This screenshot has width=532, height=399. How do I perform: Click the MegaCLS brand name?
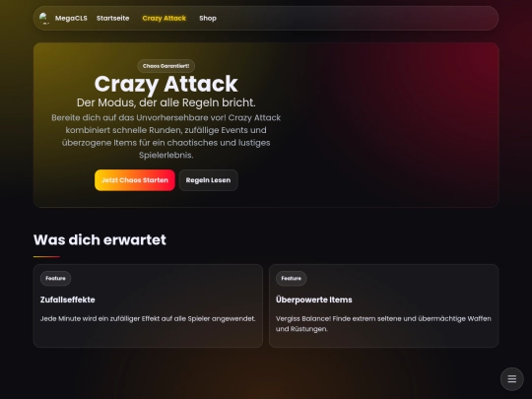[71, 18]
